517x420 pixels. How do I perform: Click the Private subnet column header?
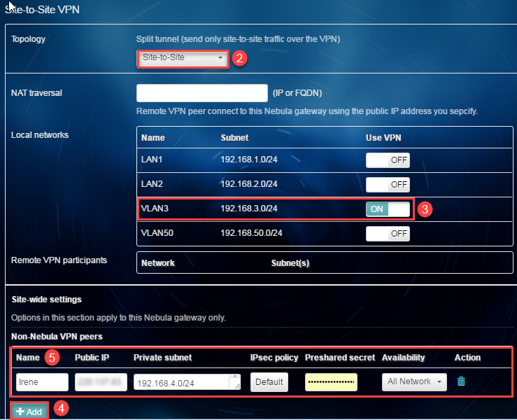click(162, 358)
